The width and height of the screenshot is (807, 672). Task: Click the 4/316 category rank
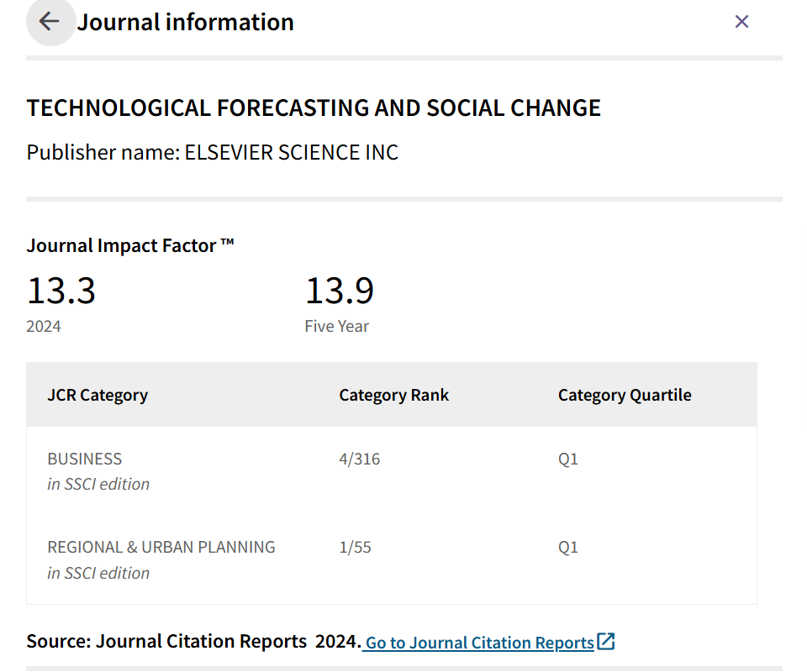[x=359, y=459]
